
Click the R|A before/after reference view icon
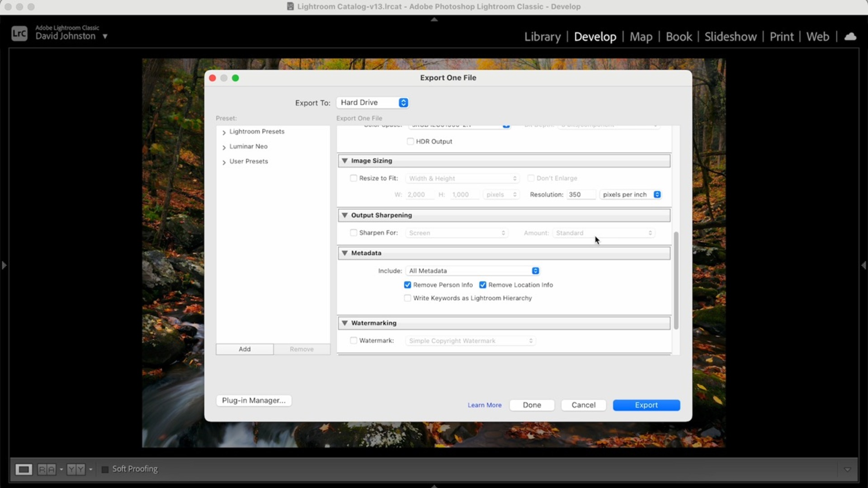(47, 469)
